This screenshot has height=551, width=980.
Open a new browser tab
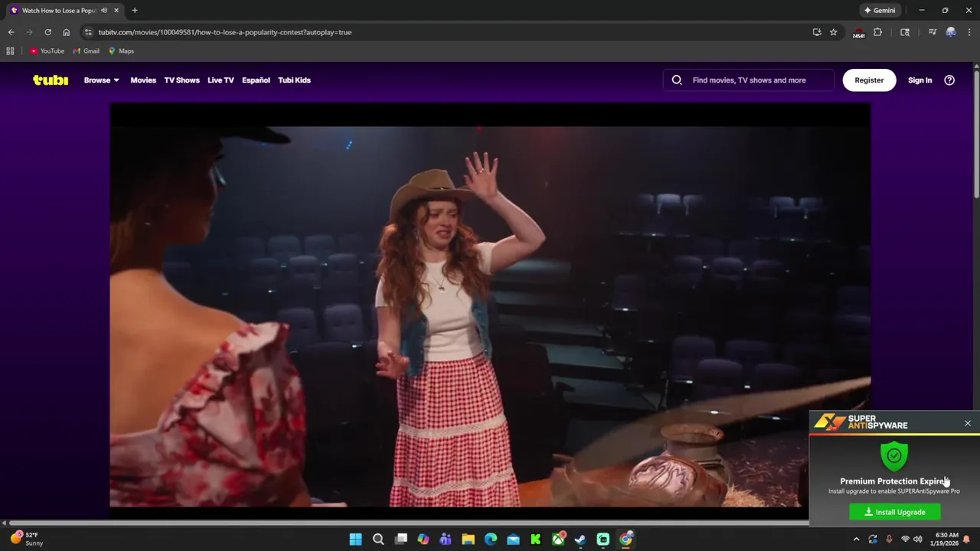coord(135,11)
